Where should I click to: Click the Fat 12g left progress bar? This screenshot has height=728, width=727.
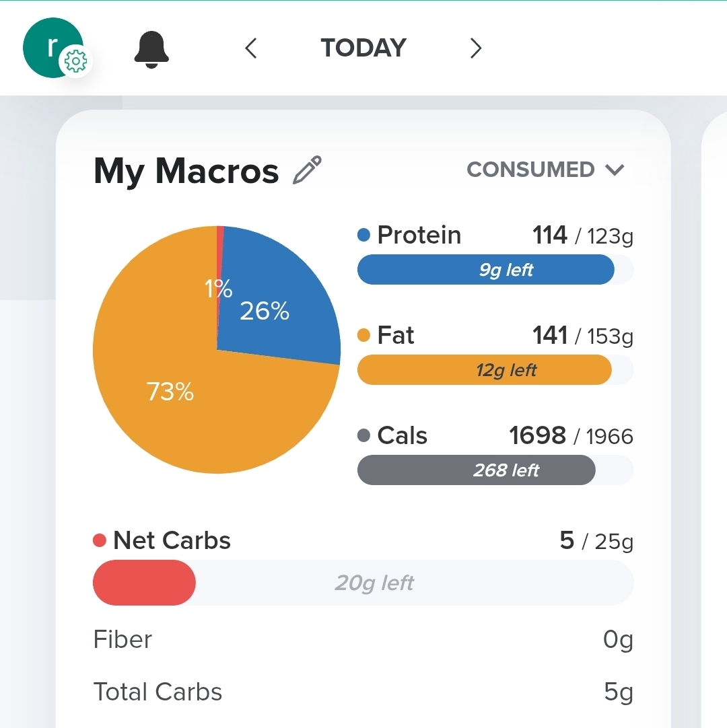click(495, 370)
